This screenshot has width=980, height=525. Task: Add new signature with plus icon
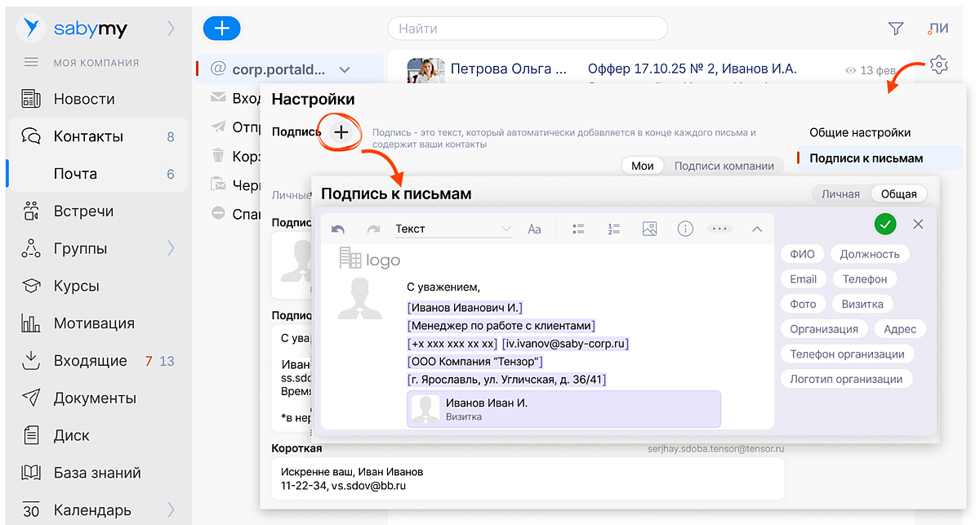(341, 132)
